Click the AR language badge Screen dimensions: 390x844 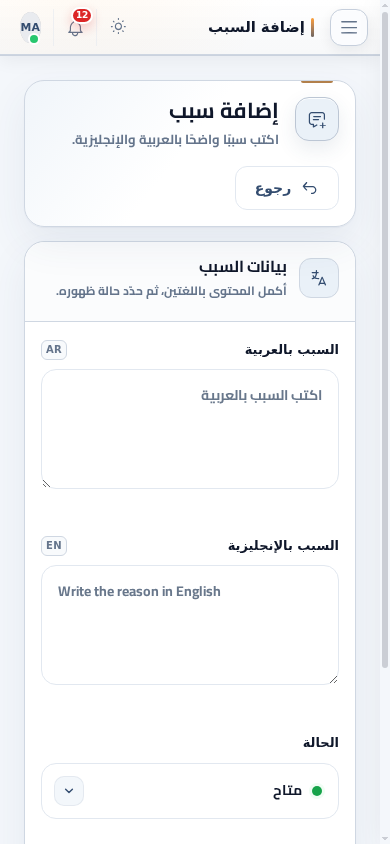(x=54, y=350)
